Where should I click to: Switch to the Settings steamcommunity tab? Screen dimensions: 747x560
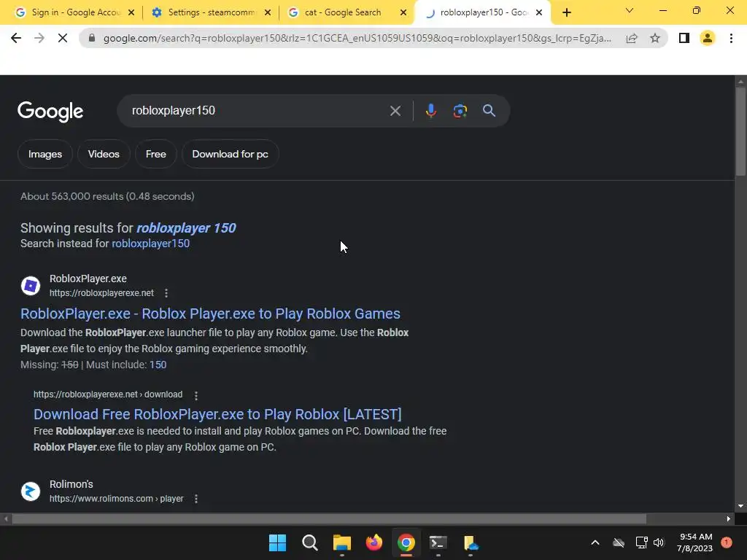click(212, 12)
